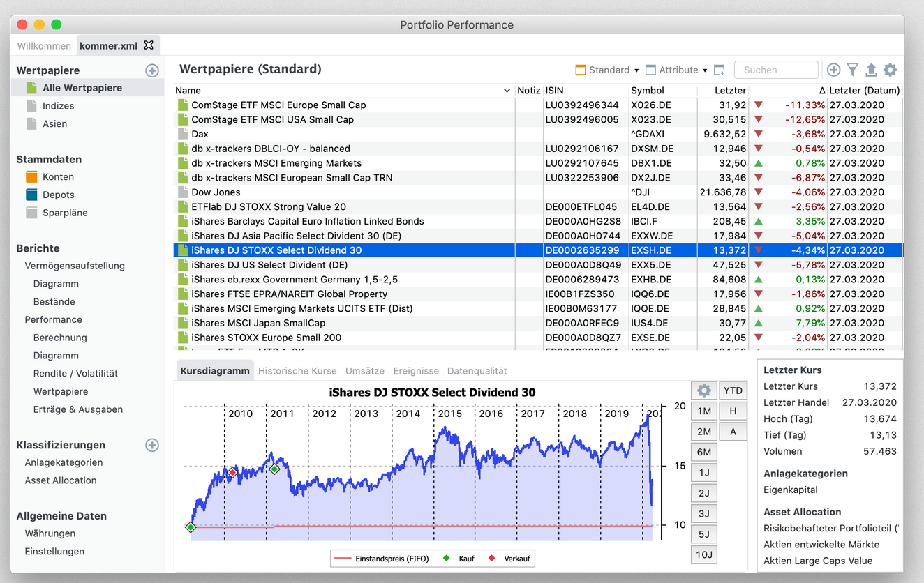The width and height of the screenshot is (924, 583).
Task: Click the Einstandspreis (FIFO) legend entry
Action: tap(382, 559)
